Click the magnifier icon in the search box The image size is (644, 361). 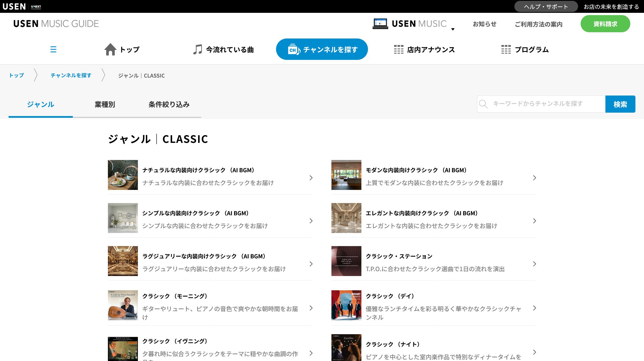(x=483, y=104)
